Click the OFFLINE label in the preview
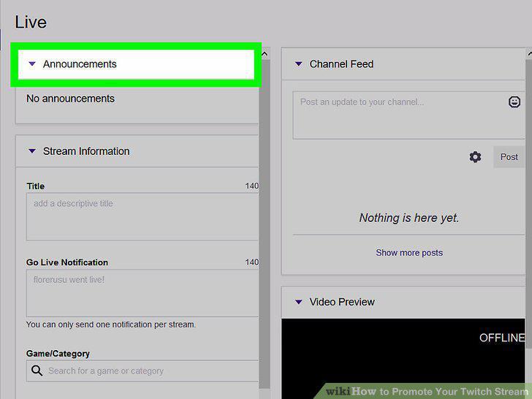Viewport: 532px width, 399px height. [502, 338]
